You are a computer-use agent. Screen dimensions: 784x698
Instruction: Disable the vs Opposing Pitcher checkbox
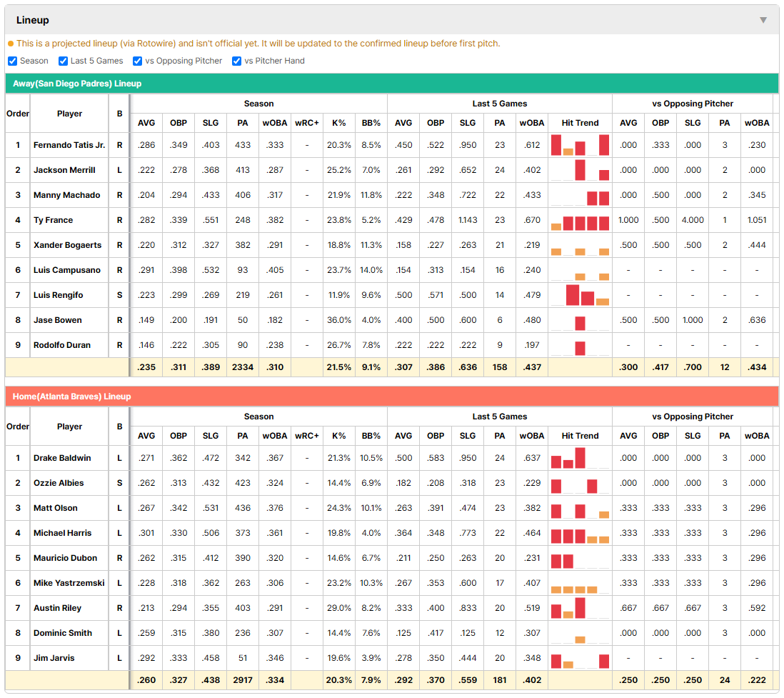pos(138,61)
